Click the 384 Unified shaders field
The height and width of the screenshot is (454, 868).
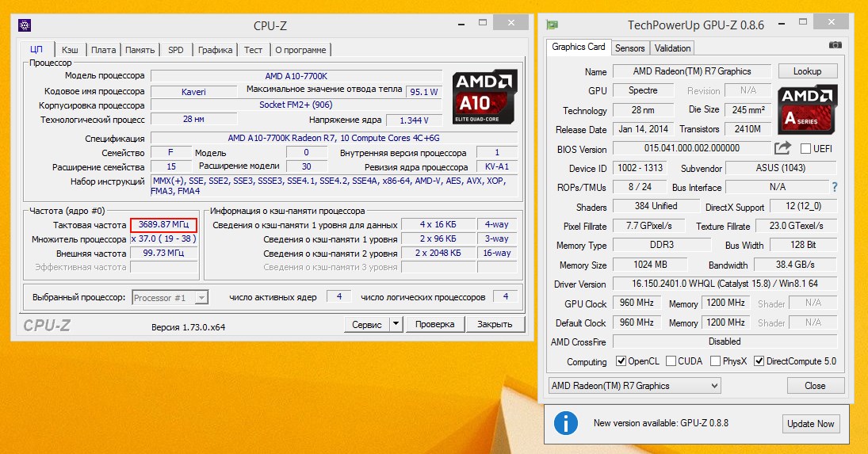pos(656,206)
